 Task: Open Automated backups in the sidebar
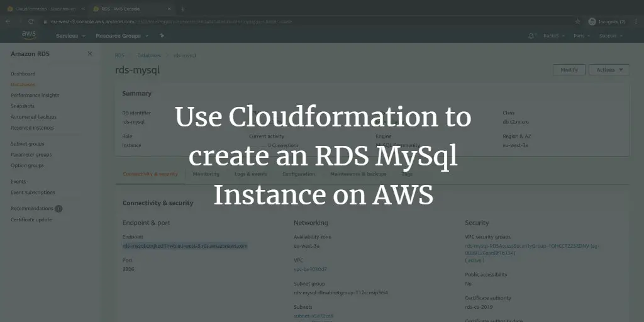point(34,117)
